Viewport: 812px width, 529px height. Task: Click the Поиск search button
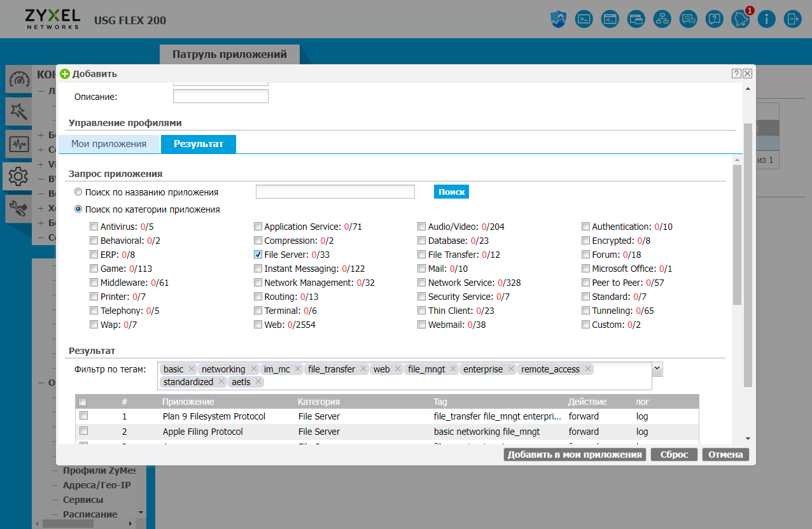pyautogui.click(x=451, y=192)
